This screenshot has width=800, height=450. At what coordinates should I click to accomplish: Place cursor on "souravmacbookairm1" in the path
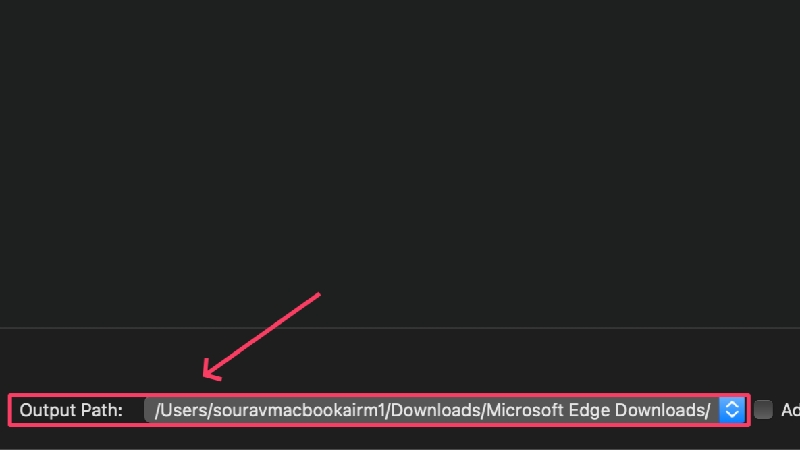tap(298, 410)
